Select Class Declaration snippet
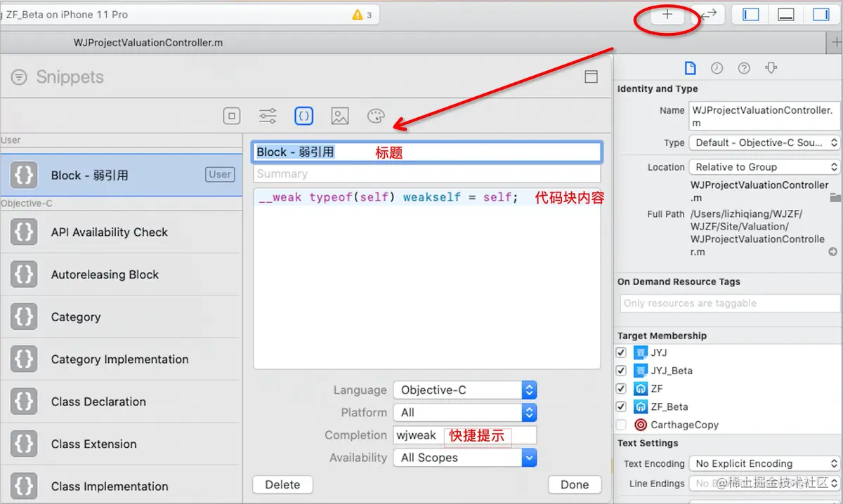Screen dimensions: 843x504 point(121,402)
